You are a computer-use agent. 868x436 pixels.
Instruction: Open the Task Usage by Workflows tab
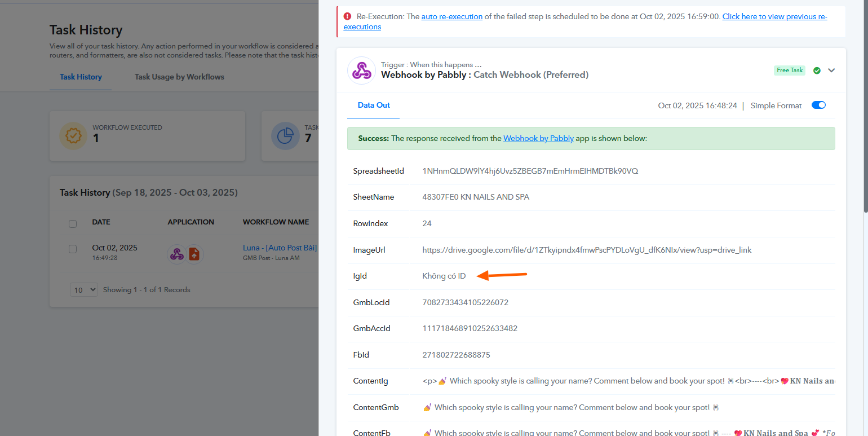coord(179,77)
